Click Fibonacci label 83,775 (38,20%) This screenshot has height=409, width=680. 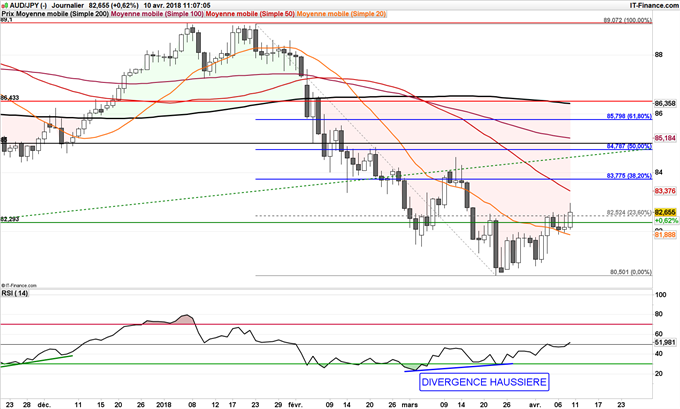[629, 176]
